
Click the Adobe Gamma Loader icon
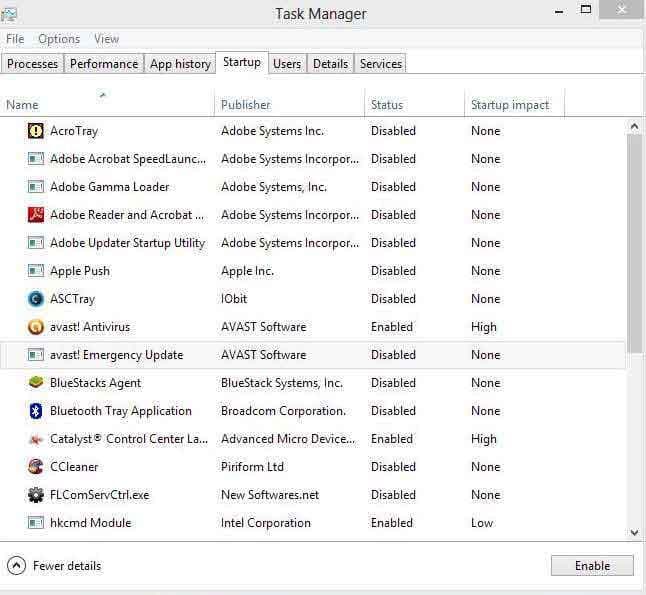36,187
